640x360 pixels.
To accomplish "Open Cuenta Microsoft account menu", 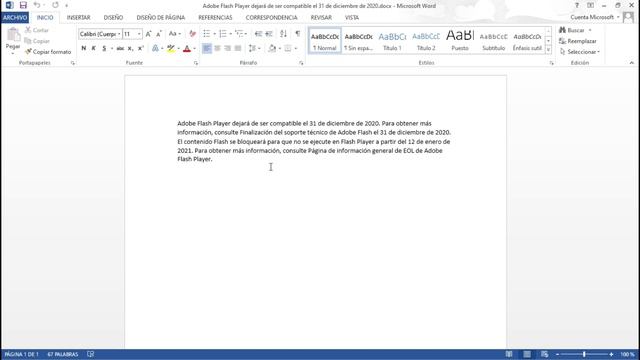I will click(x=595, y=17).
